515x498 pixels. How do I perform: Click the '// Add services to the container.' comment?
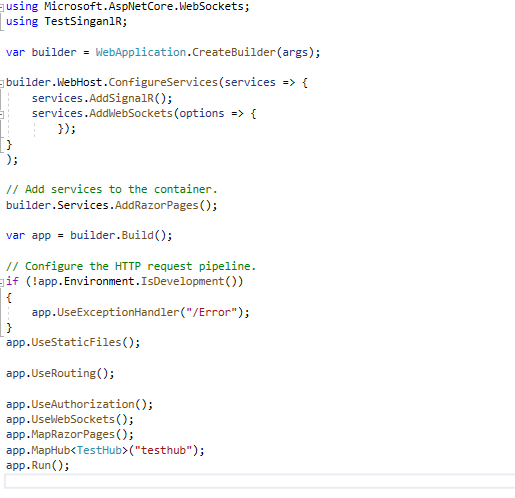click(112, 189)
